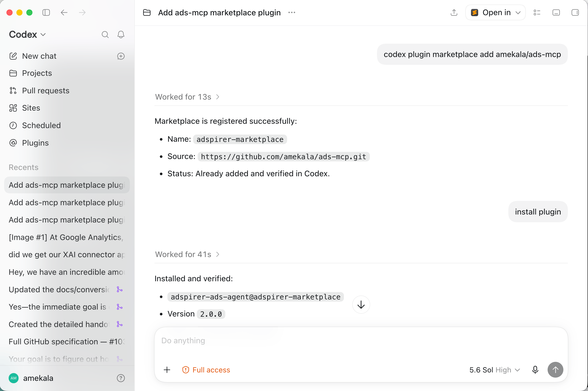Open Pull requests section
Screen dimensions: 588x391
point(46,91)
